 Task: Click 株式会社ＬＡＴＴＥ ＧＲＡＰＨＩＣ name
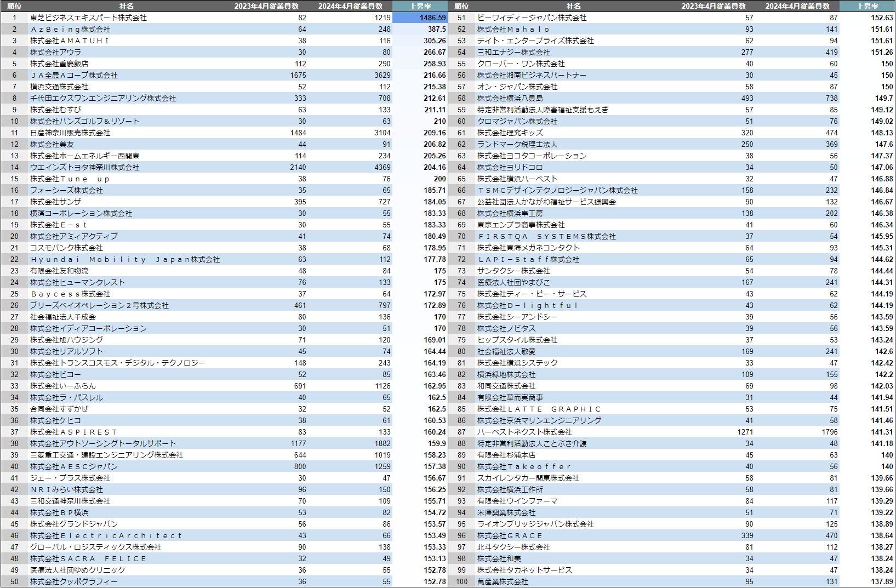(539, 409)
